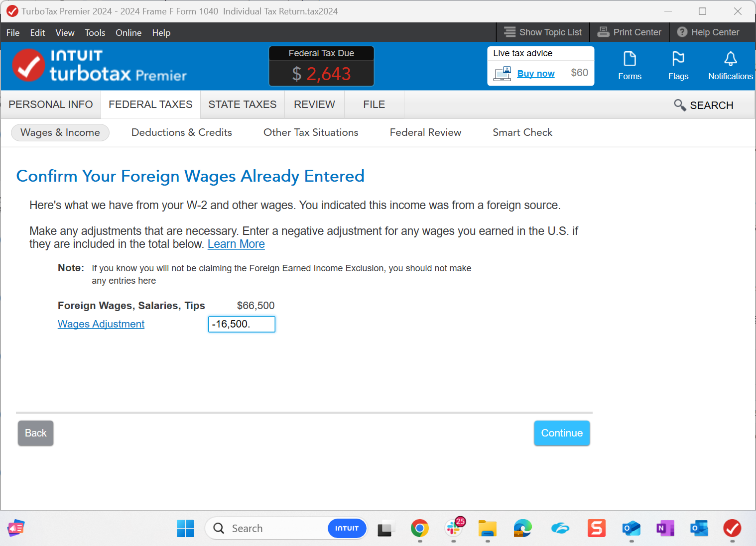The height and width of the screenshot is (546, 756).
Task: Click the Buy now link
Action: pos(536,74)
